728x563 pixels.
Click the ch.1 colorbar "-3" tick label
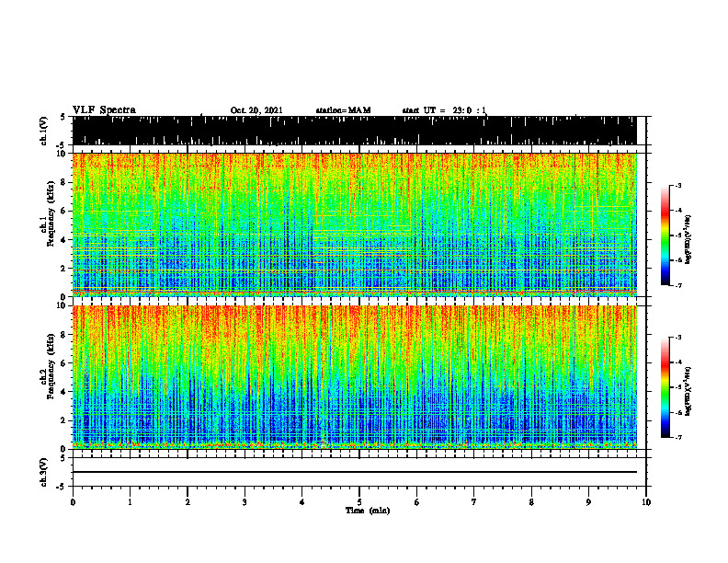coord(678,185)
